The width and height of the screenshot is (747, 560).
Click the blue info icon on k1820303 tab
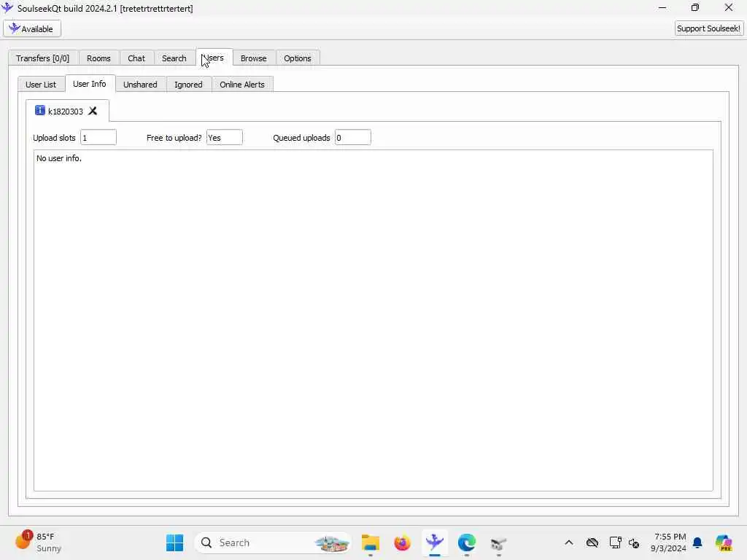coord(40,111)
